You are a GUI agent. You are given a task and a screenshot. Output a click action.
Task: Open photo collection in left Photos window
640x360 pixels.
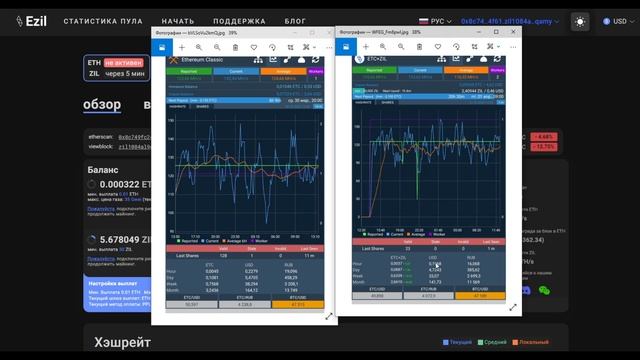[162, 47]
